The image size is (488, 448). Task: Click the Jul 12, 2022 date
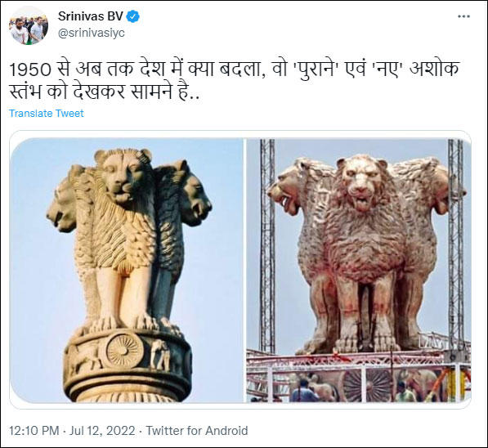point(102,431)
